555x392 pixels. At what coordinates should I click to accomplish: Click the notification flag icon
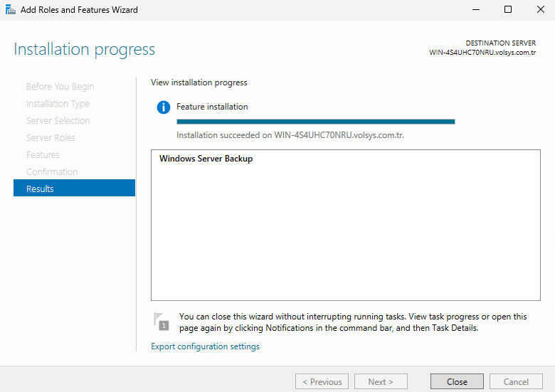coord(162,322)
